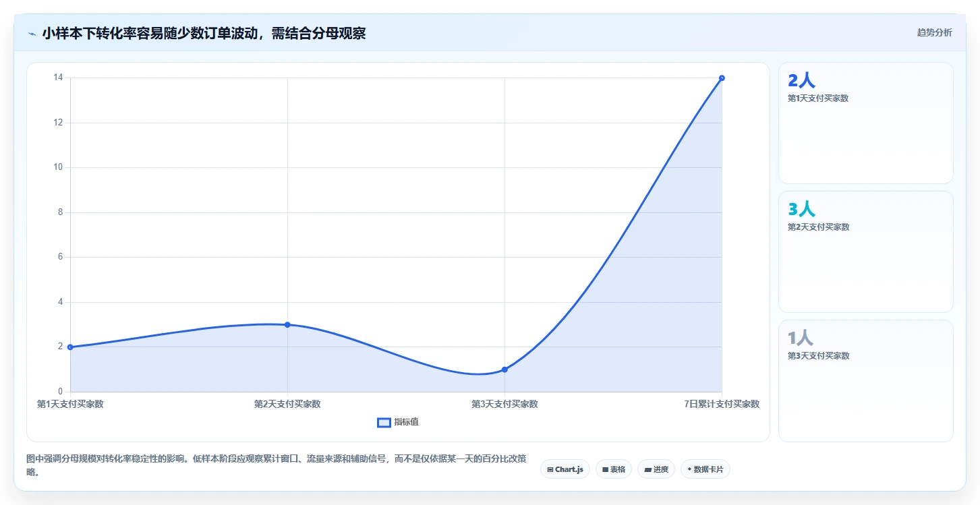This screenshot has width=980, height=505.
Task: Select the 进度 tag
Action: click(x=656, y=469)
